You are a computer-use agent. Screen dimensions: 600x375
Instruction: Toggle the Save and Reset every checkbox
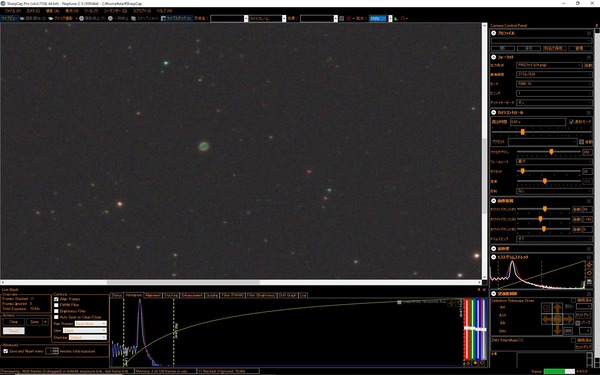(6, 351)
